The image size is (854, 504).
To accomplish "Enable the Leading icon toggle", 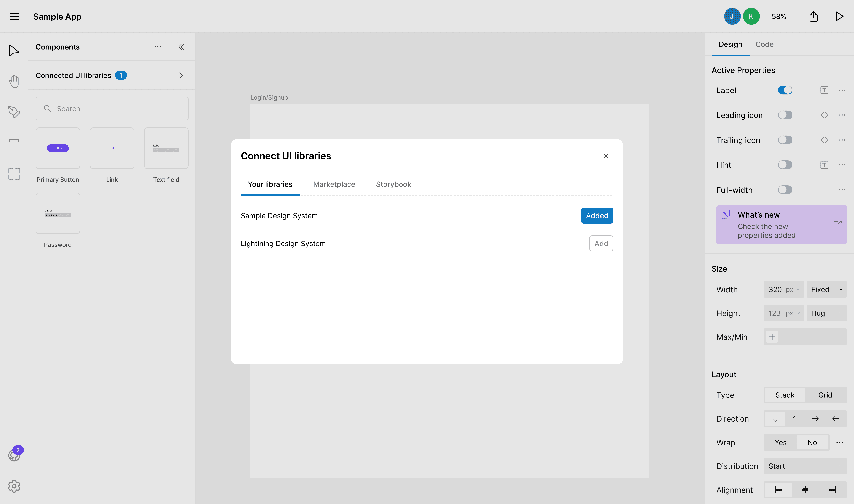I will [785, 115].
